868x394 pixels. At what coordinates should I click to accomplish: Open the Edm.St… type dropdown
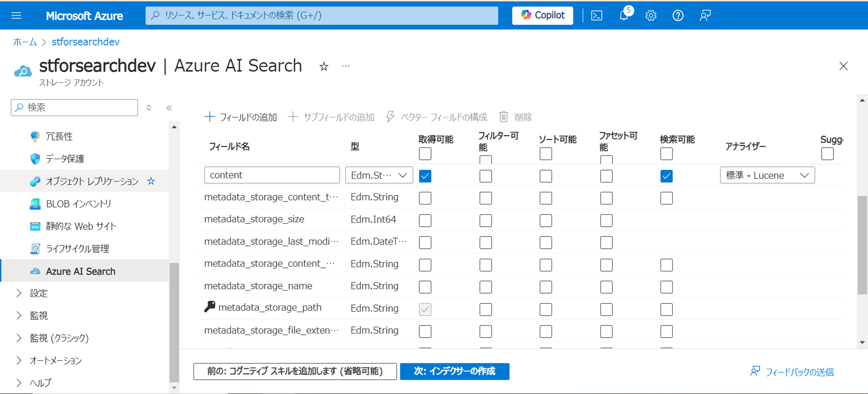379,175
